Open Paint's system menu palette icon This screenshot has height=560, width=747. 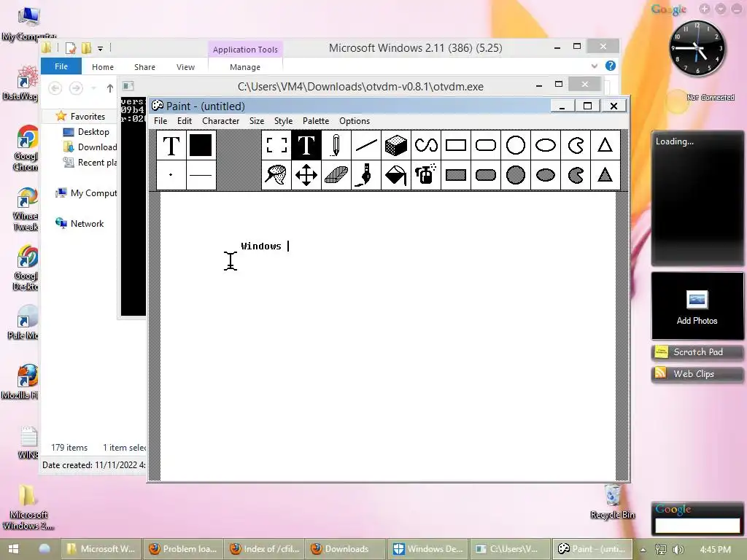pos(158,106)
